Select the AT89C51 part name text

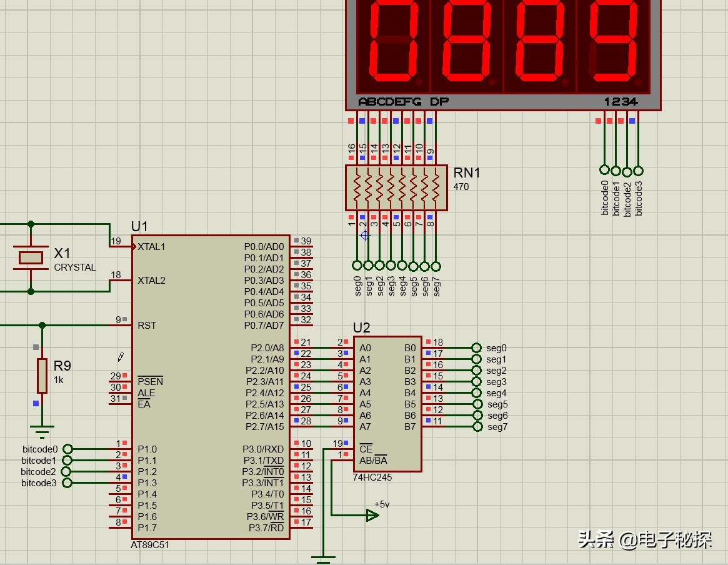pyautogui.click(x=150, y=544)
